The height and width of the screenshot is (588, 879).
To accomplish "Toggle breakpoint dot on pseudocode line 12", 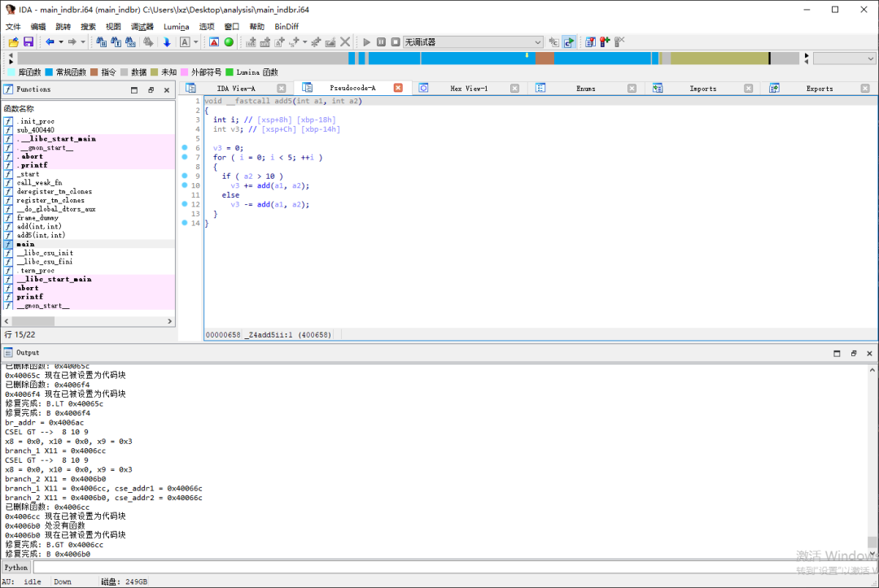I will (x=185, y=204).
